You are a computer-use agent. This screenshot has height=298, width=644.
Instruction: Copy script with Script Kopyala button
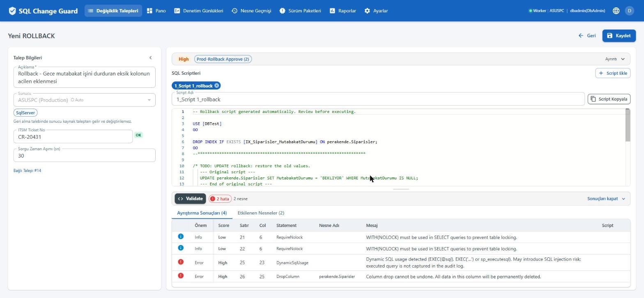pos(609,99)
